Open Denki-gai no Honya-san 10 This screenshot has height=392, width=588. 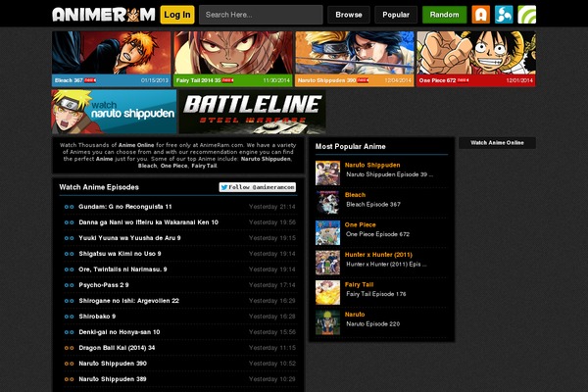coord(120,332)
